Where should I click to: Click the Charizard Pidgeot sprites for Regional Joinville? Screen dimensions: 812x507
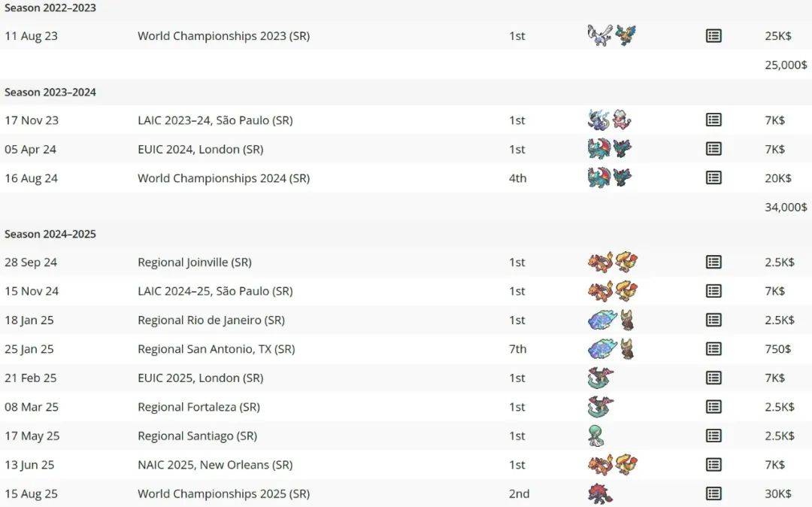coord(613,262)
